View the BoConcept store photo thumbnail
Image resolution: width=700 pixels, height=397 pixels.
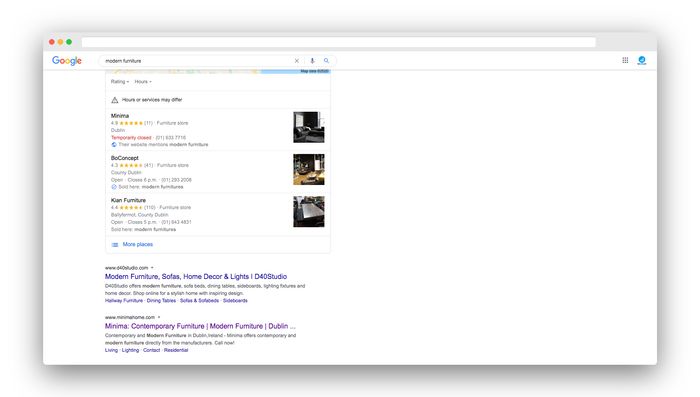(308, 169)
